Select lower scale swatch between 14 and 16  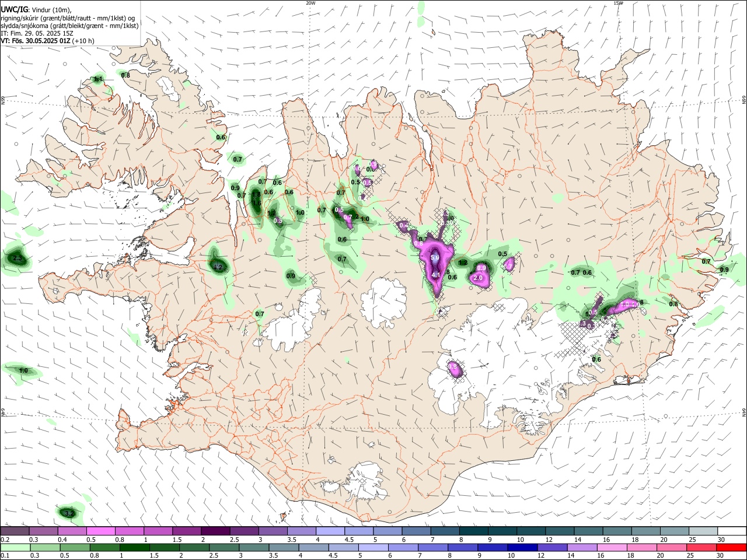click(x=581, y=547)
